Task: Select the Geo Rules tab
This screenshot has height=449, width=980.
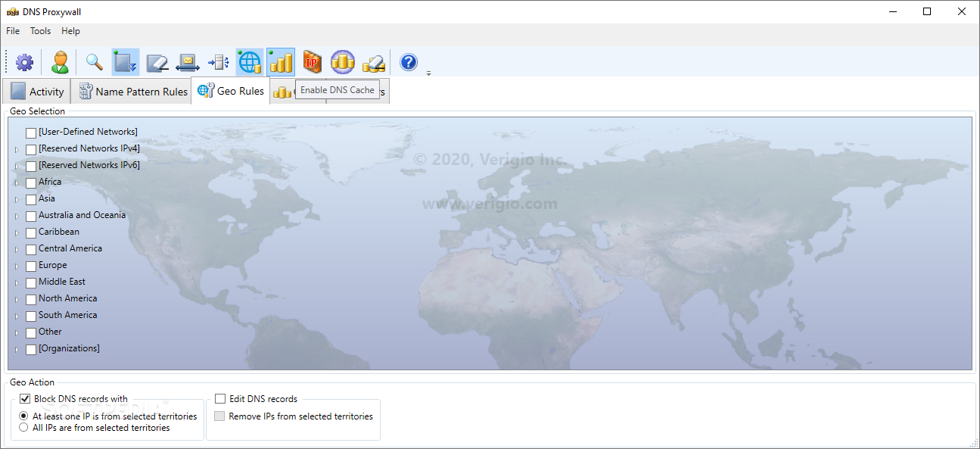Action: (x=231, y=91)
